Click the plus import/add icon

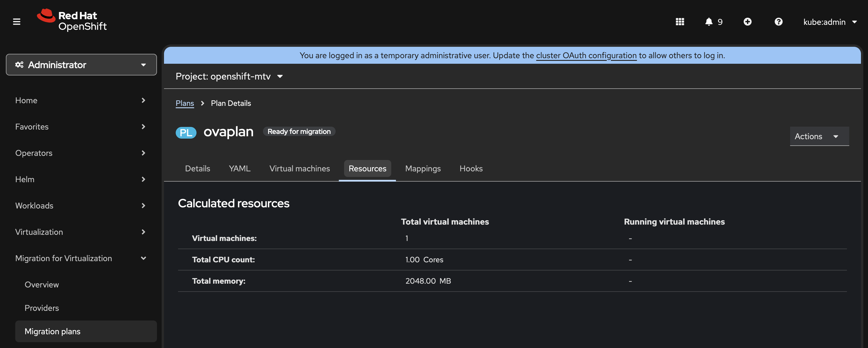[x=747, y=22]
